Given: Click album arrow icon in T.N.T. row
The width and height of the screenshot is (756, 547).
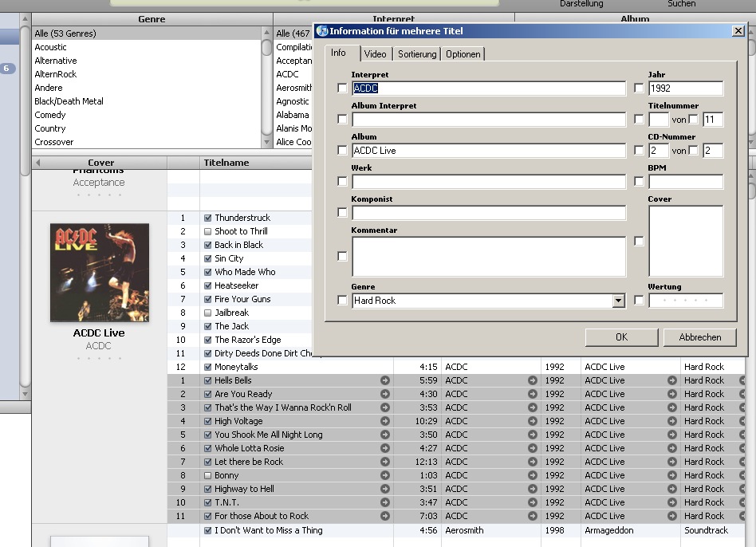Looking at the screenshot, I should (x=672, y=502).
